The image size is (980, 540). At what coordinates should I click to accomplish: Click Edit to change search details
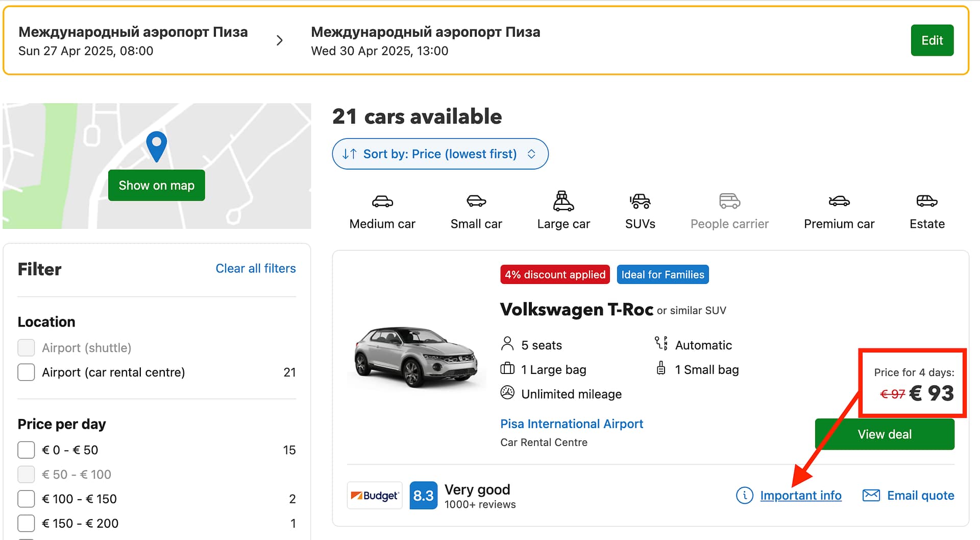[x=932, y=40]
